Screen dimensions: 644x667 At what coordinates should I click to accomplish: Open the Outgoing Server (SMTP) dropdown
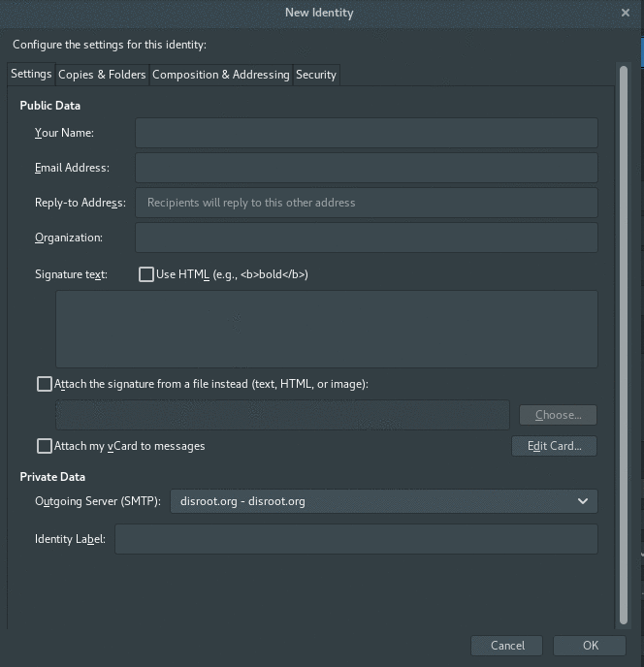(x=383, y=501)
